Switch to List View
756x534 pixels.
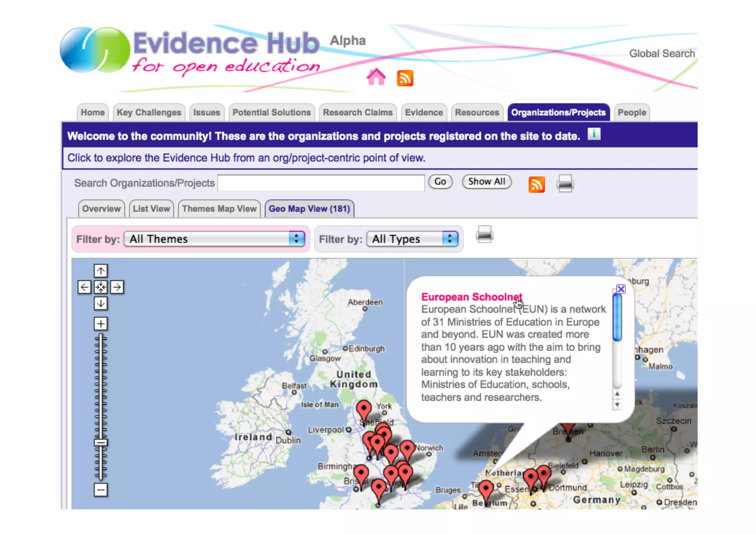pos(151,209)
